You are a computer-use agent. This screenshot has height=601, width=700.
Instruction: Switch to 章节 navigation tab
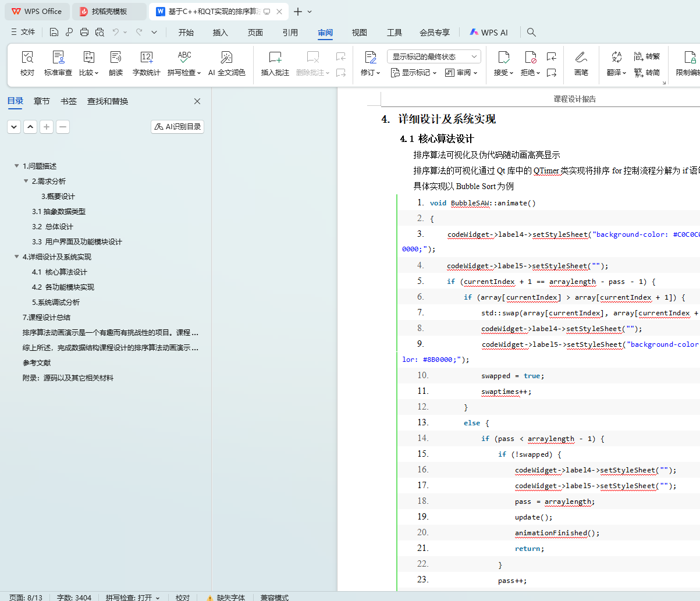[42, 101]
